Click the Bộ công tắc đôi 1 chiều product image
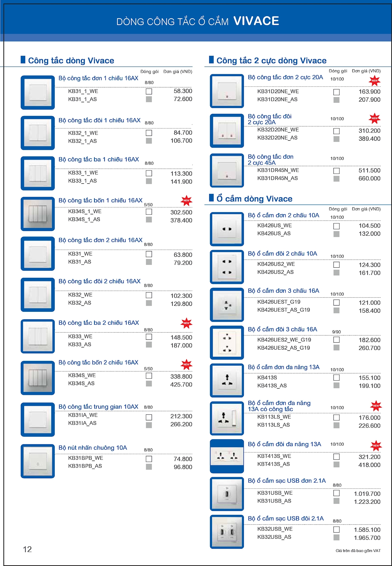This screenshot has height=566, width=392. (x=38, y=133)
